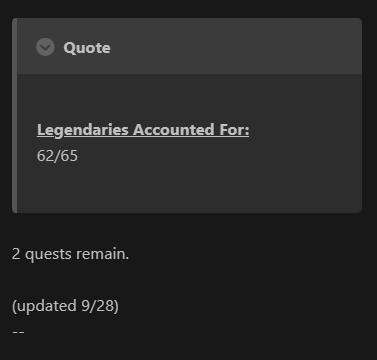
Task: Select the word "quests" in the post
Action: click(x=48, y=255)
